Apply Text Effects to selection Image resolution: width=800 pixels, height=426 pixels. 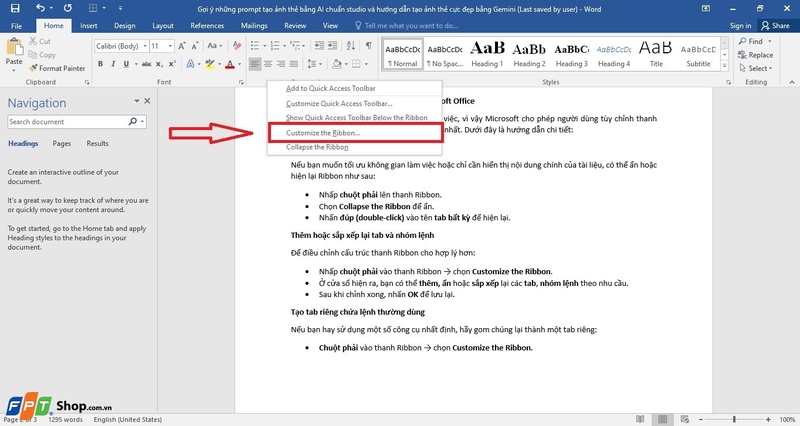[x=190, y=64]
